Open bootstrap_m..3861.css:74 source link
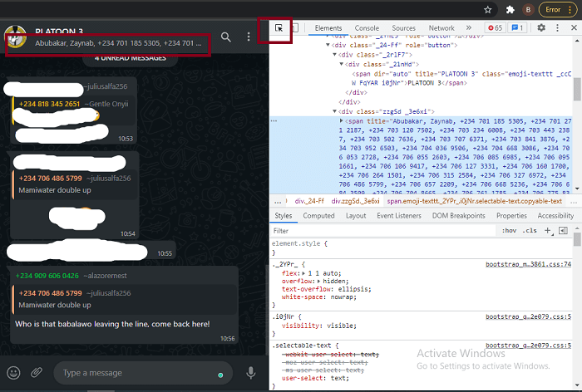Screen dimensions: 582x392 pos(528,264)
